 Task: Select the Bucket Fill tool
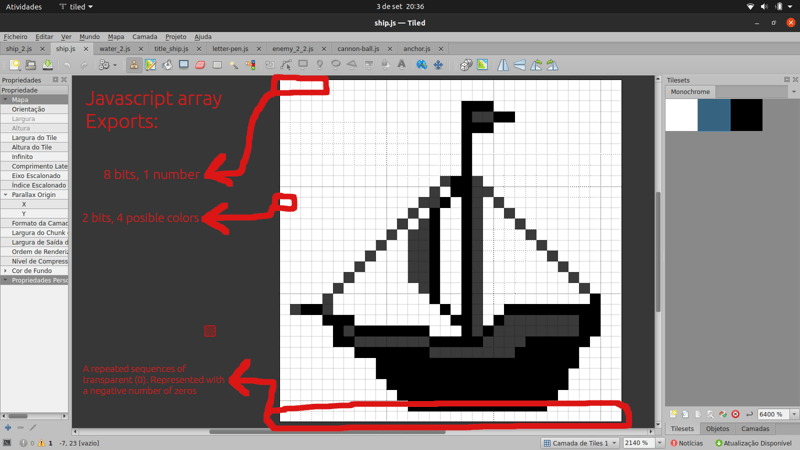point(167,65)
